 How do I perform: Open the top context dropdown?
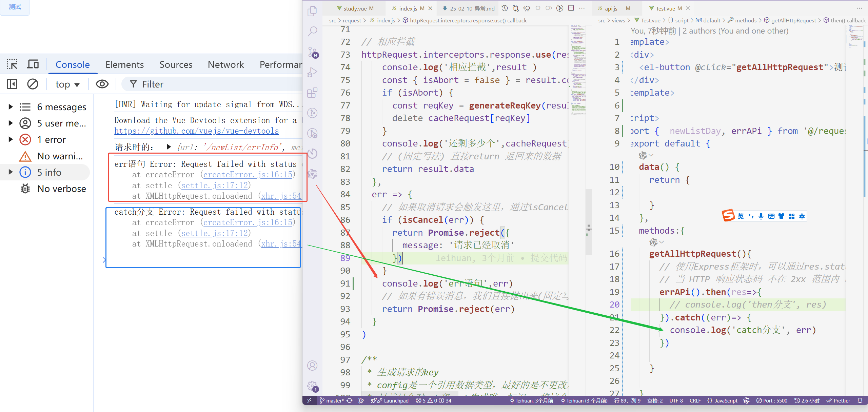[x=67, y=84]
